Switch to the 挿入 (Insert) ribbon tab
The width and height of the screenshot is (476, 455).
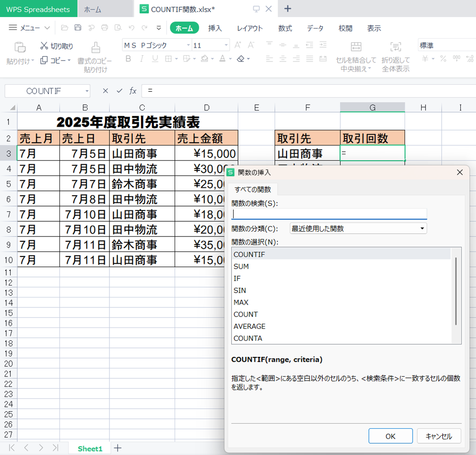click(x=215, y=28)
